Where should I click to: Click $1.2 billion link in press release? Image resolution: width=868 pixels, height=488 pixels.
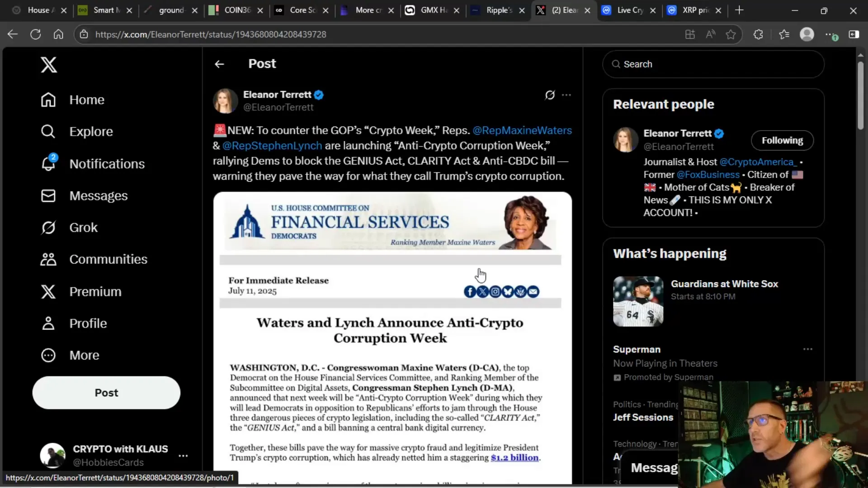tap(514, 458)
